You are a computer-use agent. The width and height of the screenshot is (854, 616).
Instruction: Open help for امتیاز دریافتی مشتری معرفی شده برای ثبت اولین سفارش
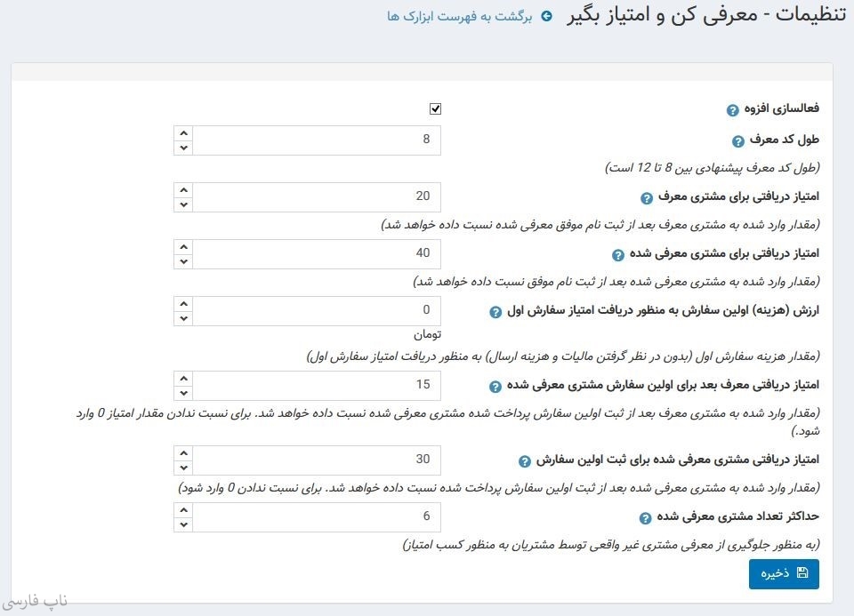coord(525,461)
